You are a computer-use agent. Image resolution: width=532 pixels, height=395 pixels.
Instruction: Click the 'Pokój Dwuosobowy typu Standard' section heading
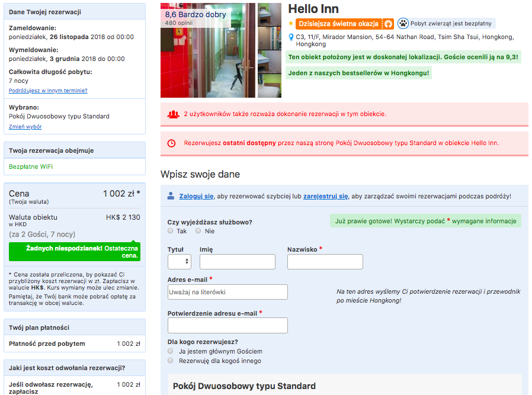tap(244, 386)
